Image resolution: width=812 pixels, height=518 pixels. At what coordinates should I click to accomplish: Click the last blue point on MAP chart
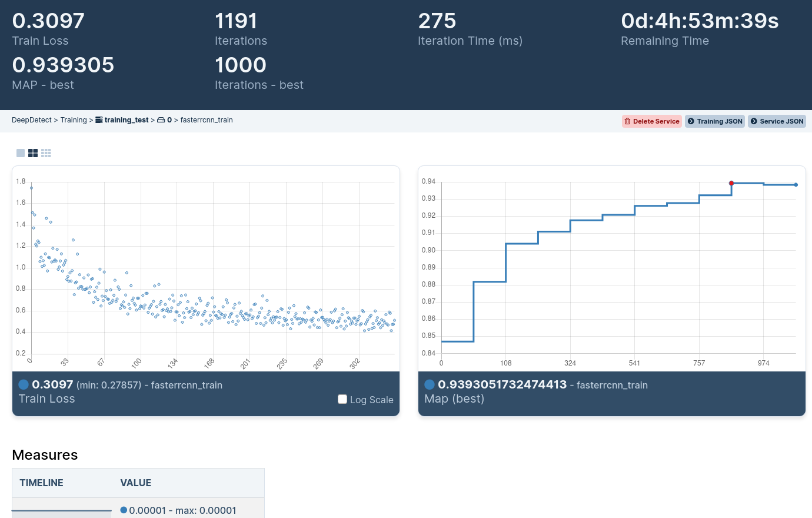point(796,185)
